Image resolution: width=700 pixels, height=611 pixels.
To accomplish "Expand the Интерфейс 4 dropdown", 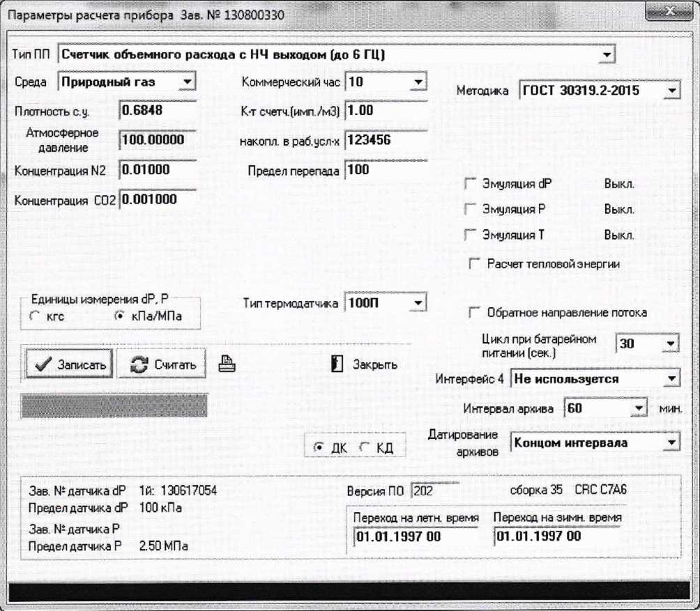I will tap(671, 379).
